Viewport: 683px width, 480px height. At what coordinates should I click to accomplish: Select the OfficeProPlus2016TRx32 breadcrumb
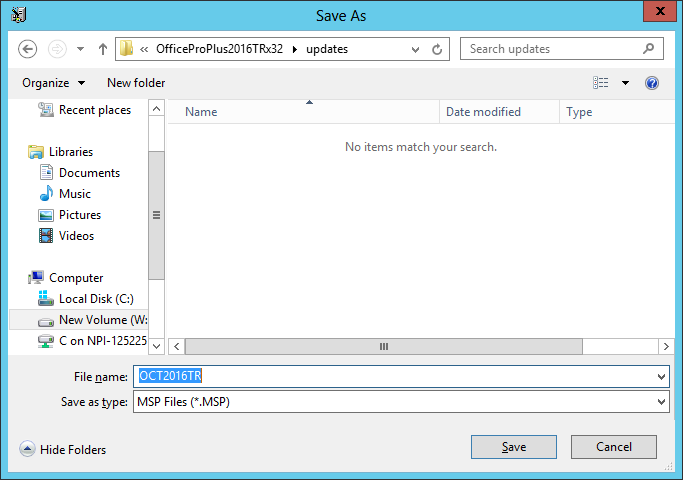[220, 49]
